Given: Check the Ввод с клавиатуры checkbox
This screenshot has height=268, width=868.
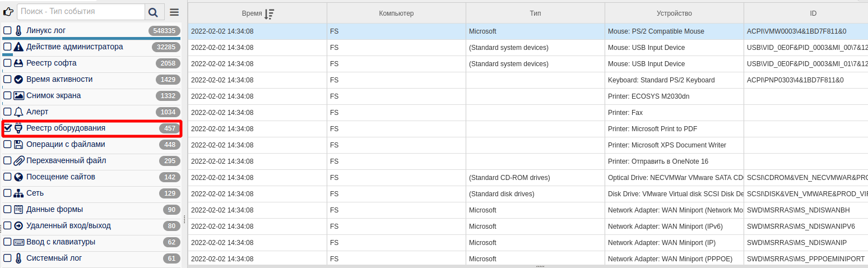Looking at the screenshot, I should click(7, 242).
